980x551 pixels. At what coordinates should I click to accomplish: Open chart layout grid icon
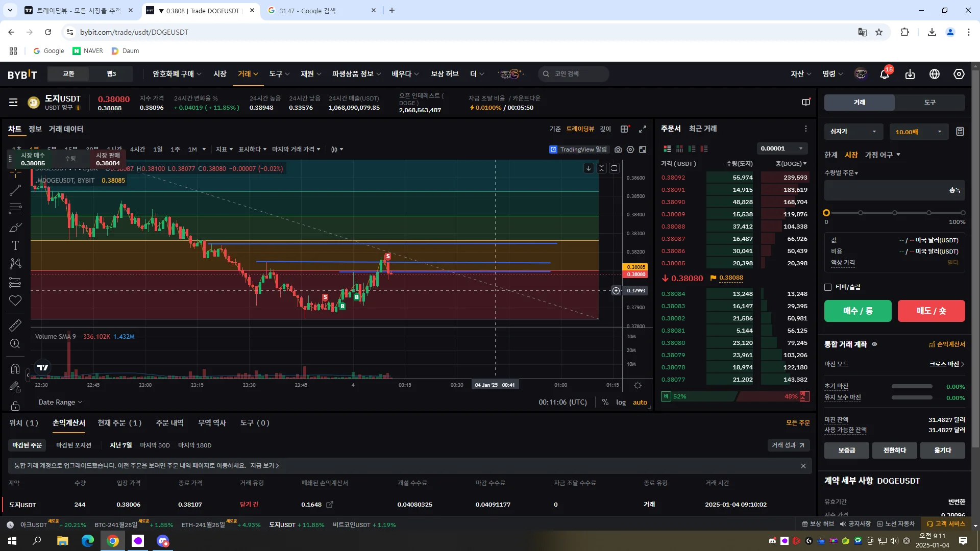coord(624,129)
